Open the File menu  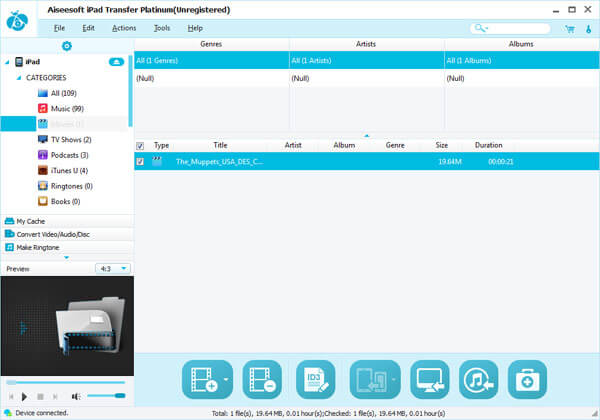click(x=59, y=28)
